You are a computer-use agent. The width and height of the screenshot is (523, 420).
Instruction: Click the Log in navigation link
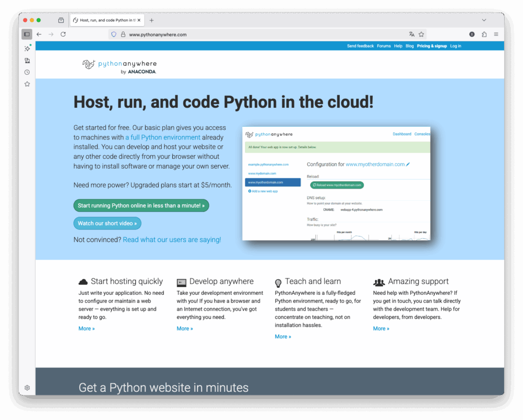tap(456, 46)
